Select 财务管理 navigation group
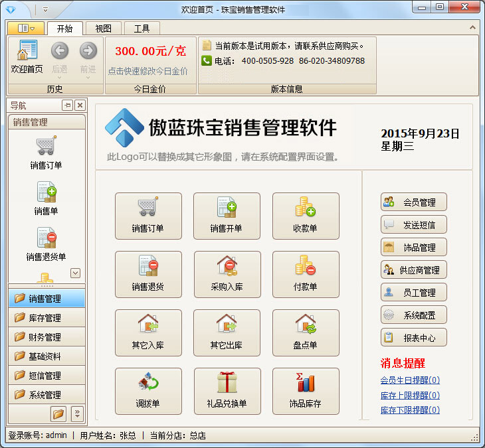This screenshot has height=448, width=485. tap(47, 336)
